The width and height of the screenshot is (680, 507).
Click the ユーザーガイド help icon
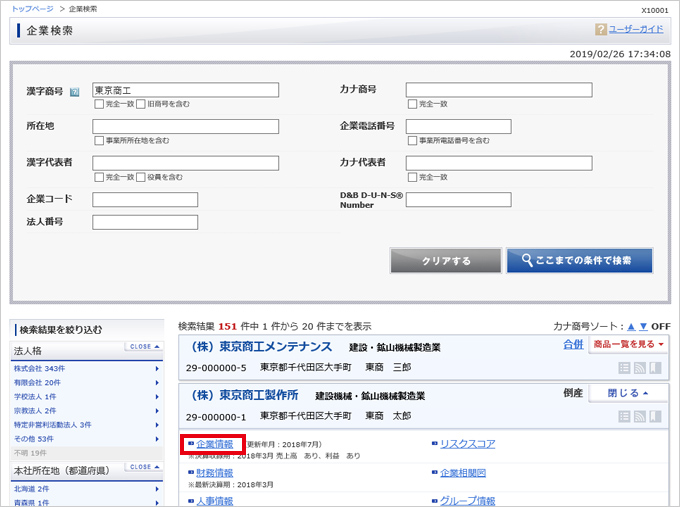(x=601, y=30)
